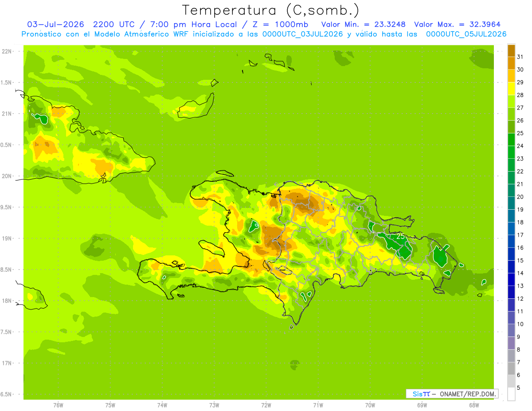532x411 pixels.
Task: Click the "20N" latitude axis label
Action: (8, 176)
